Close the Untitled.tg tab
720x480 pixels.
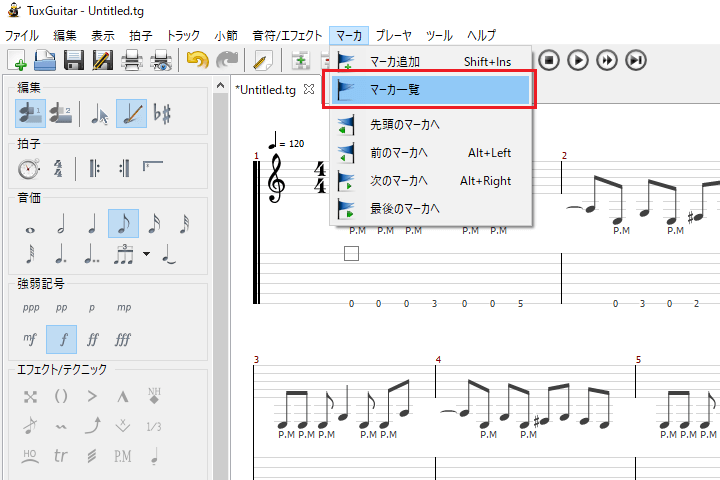tap(309, 89)
